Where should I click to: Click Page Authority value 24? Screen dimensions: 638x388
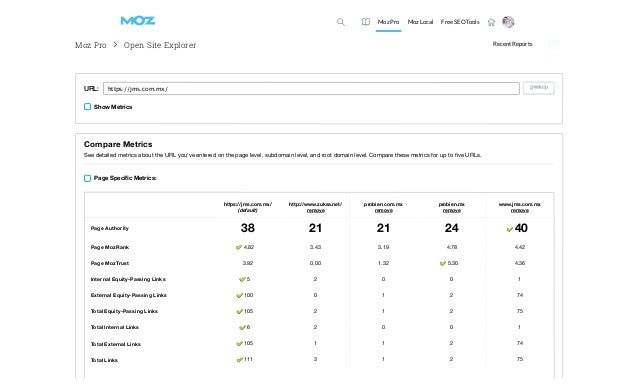pyautogui.click(x=451, y=228)
